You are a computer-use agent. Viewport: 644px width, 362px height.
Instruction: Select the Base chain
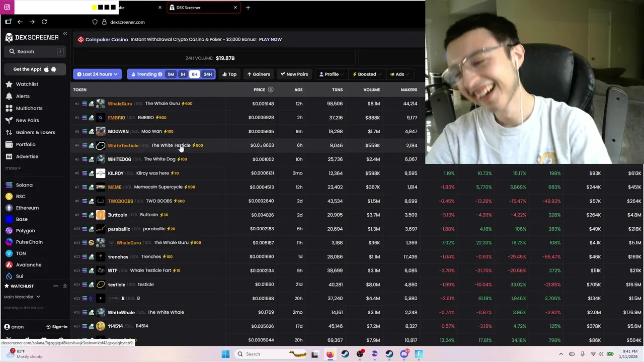pyautogui.click(x=22, y=219)
